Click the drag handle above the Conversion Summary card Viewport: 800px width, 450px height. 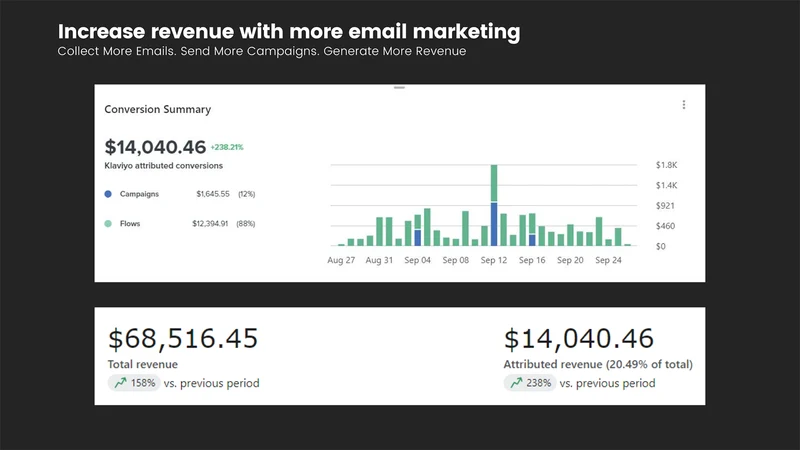399,88
